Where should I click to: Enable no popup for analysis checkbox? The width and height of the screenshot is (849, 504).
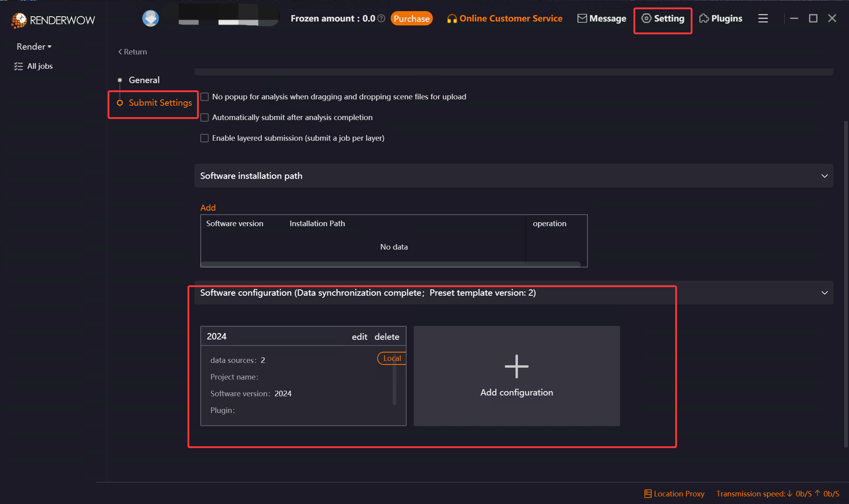click(x=204, y=97)
